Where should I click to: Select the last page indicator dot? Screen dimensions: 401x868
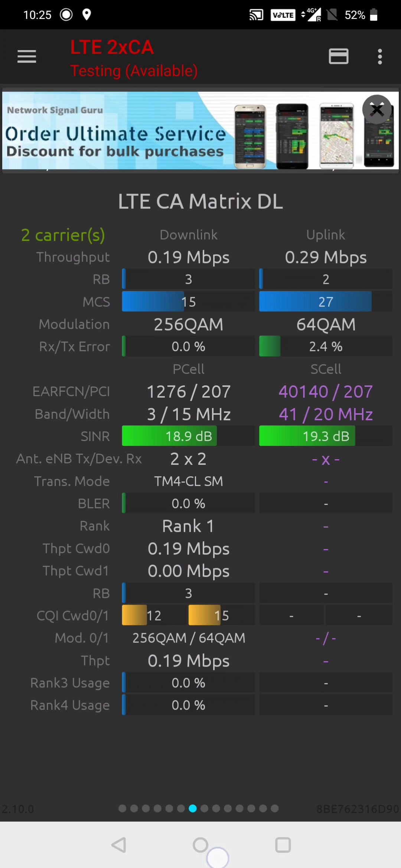275,808
